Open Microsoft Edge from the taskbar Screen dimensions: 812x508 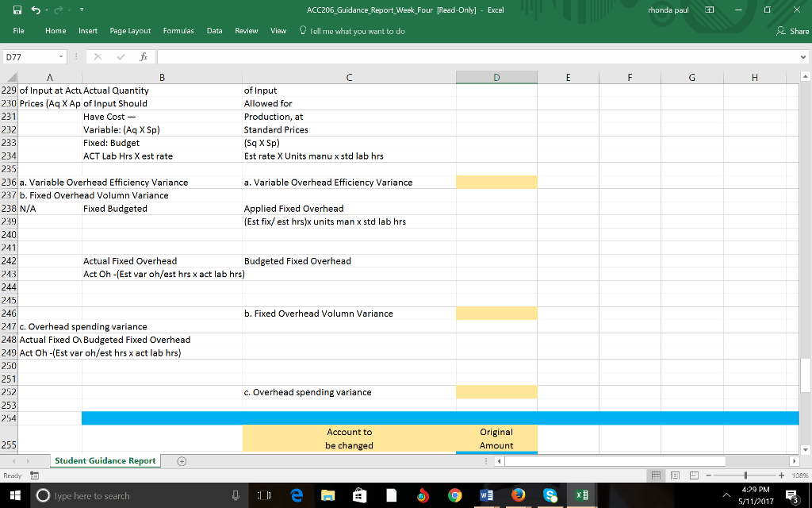(296, 495)
